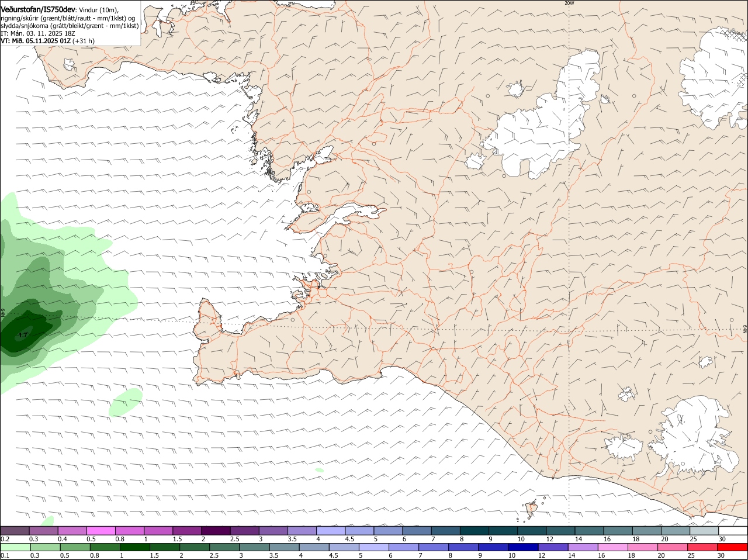Click the lower legend pink swatch at 18
Viewport: 748px width, 560px height.
[642, 547]
